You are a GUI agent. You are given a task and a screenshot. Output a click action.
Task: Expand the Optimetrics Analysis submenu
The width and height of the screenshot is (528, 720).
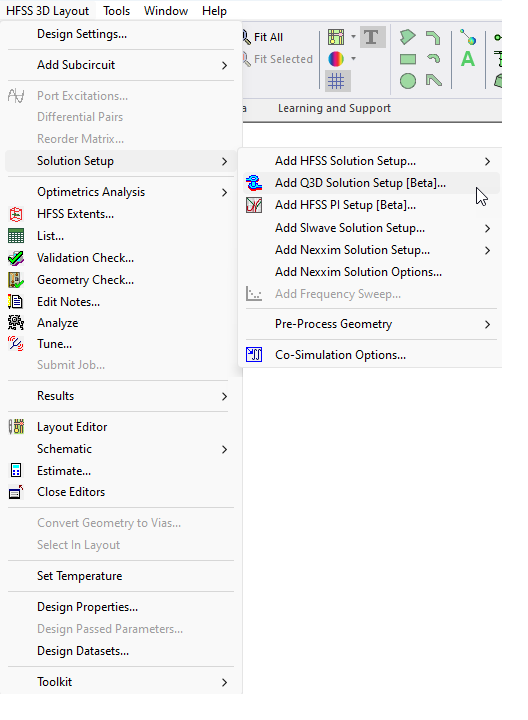pos(121,192)
